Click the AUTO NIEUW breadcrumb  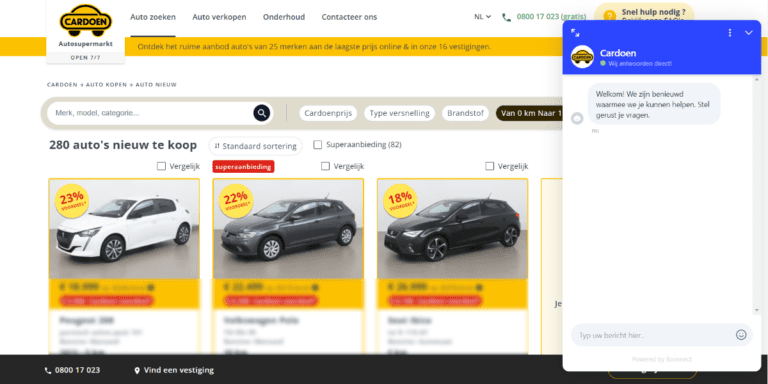click(x=156, y=85)
